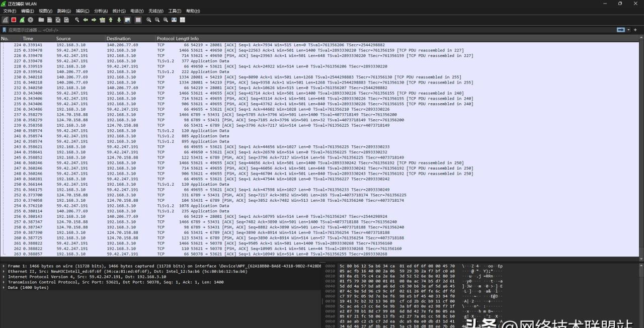Stop the running capture with the red square

pos(14,20)
